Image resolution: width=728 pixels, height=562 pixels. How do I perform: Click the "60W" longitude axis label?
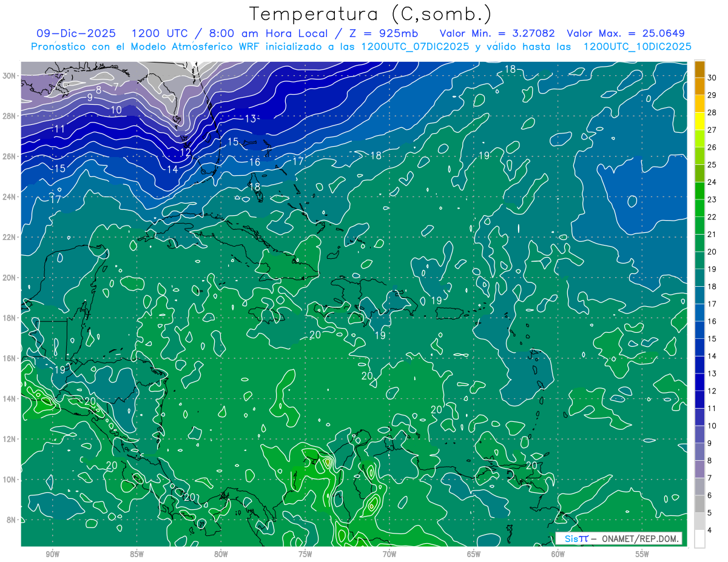(558, 554)
